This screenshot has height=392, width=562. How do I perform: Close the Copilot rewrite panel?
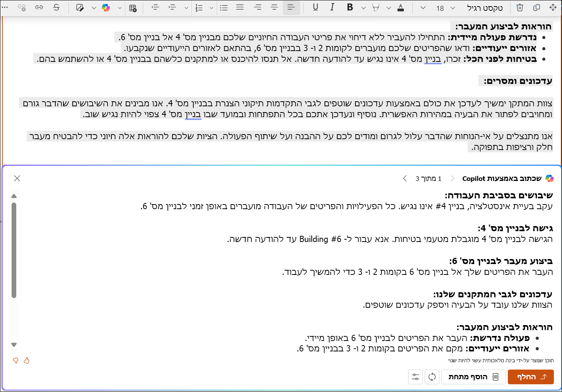17,178
